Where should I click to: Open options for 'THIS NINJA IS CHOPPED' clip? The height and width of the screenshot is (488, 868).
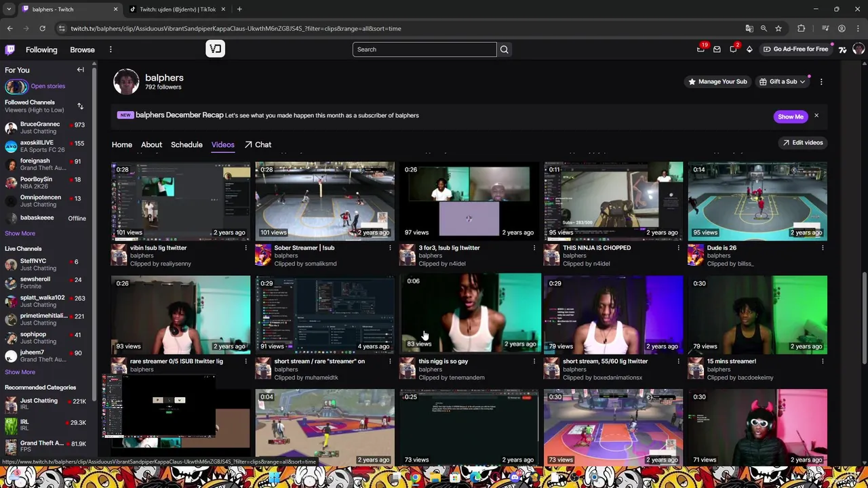(678, 248)
